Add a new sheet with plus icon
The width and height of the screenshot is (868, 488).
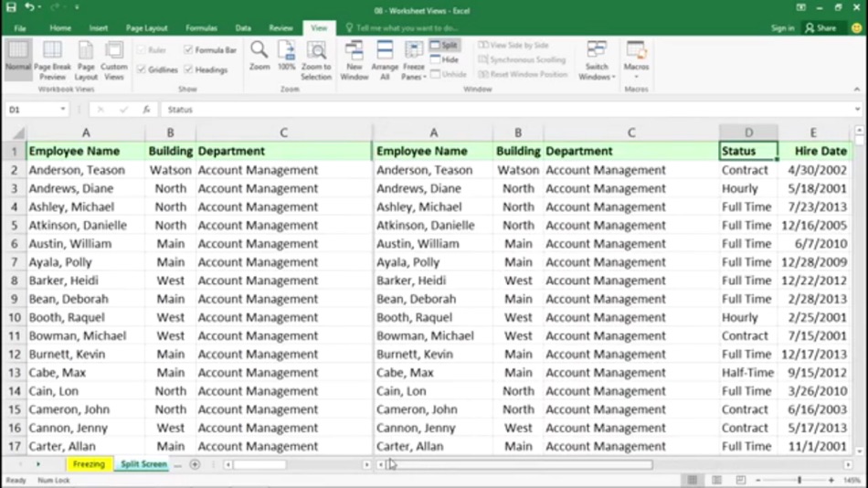[x=195, y=464]
